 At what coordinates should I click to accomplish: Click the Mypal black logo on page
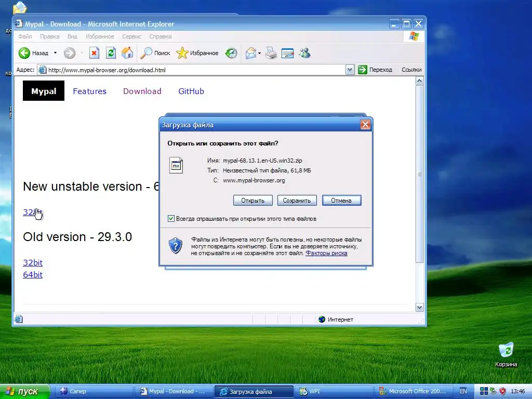tap(44, 91)
